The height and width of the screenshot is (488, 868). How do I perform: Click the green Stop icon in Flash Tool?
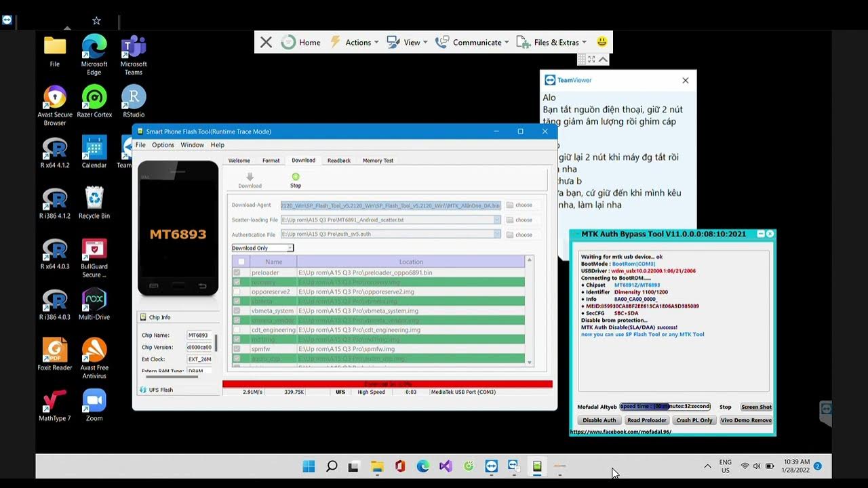click(x=296, y=176)
